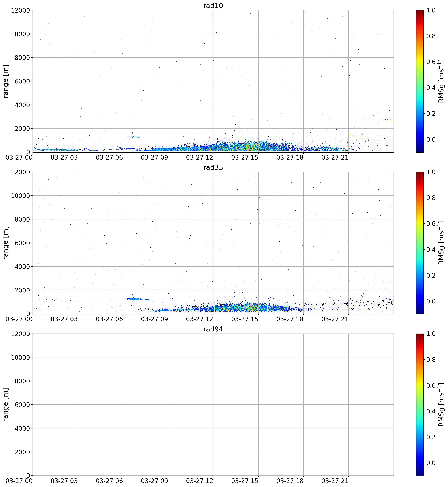The height and width of the screenshot is (487, 448).
Task: Click the 10000 tick on rad35 y-axis
Action: [x=20, y=196]
